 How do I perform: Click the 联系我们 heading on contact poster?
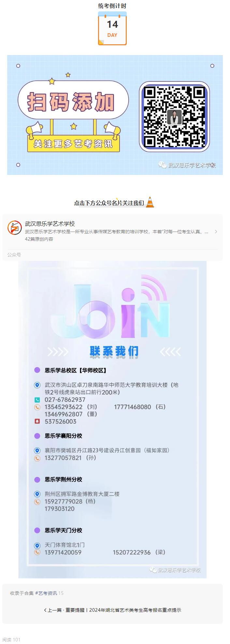tap(114, 351)
